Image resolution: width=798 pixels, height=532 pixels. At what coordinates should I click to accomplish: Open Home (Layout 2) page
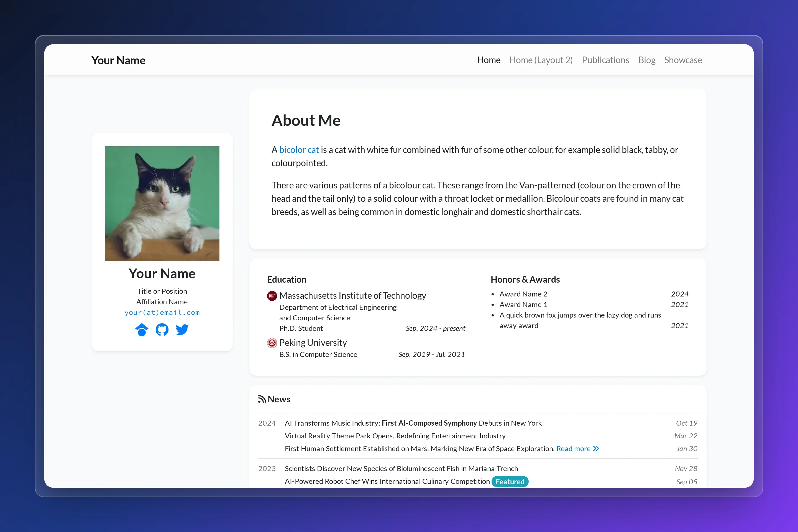[541, 60]
